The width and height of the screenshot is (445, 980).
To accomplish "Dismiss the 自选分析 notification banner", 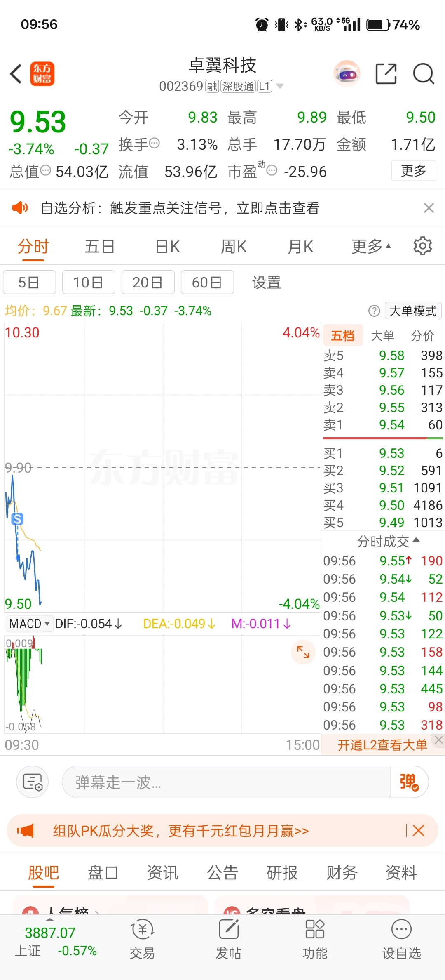I will tap(429, 208).
